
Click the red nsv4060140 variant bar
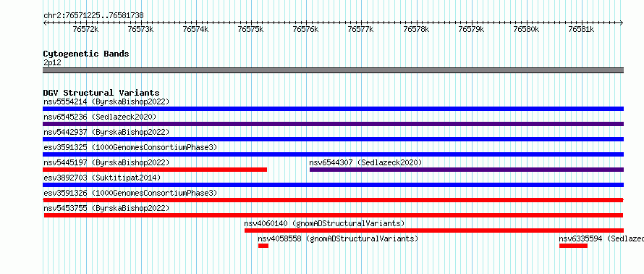[434, 231]
